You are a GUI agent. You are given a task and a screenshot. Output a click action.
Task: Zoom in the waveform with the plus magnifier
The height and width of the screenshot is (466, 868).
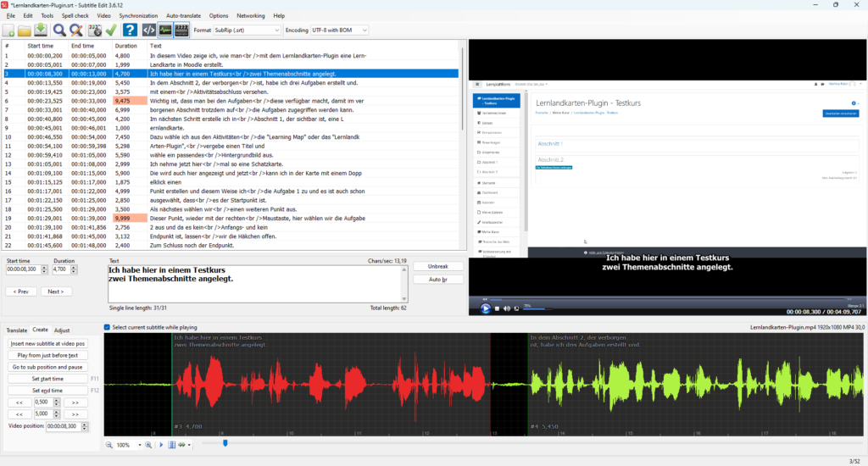click(148, 445)
